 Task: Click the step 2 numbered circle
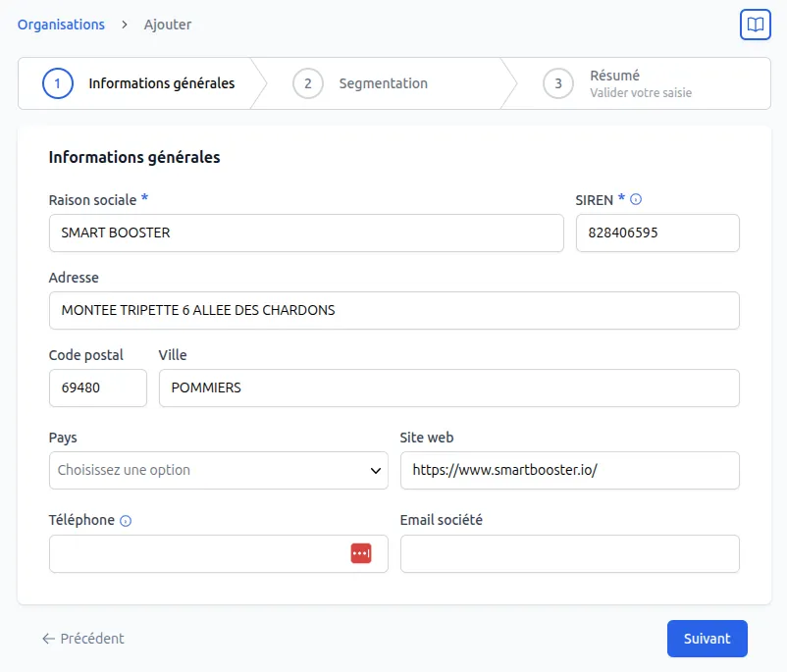pos(308,83)
